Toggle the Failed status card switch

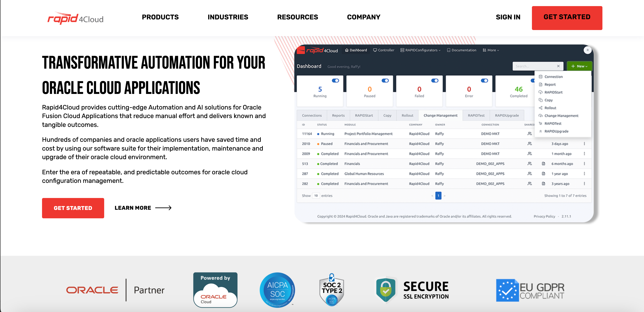click(435, 80)
